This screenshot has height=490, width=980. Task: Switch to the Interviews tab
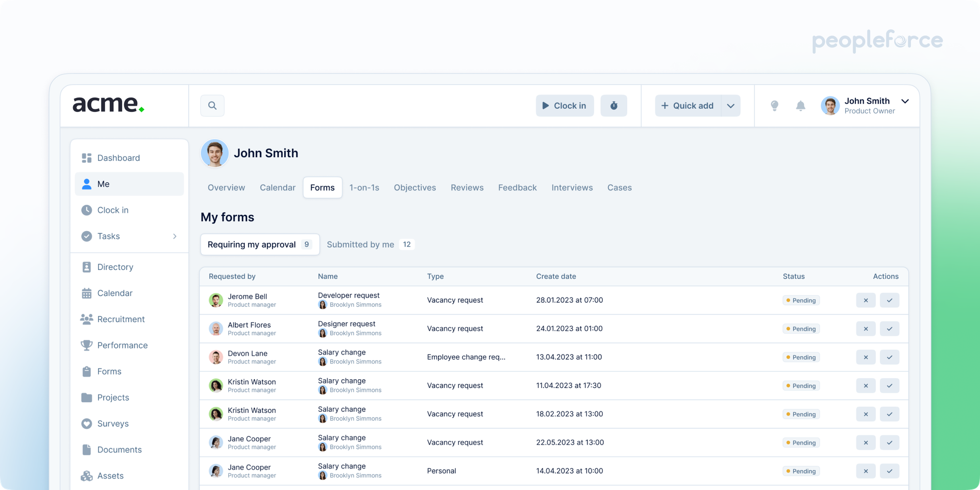(x=572, y=188)
